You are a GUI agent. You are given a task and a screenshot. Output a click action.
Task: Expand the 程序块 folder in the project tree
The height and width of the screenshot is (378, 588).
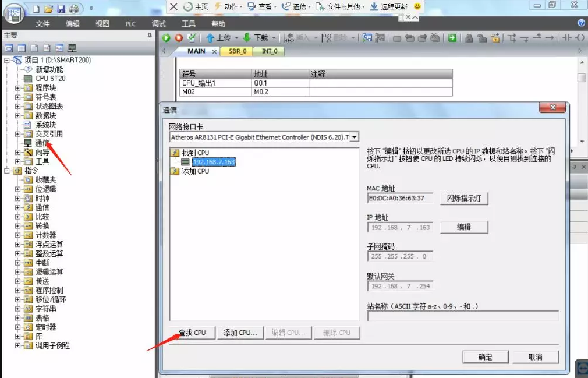(x=17, y=88)
